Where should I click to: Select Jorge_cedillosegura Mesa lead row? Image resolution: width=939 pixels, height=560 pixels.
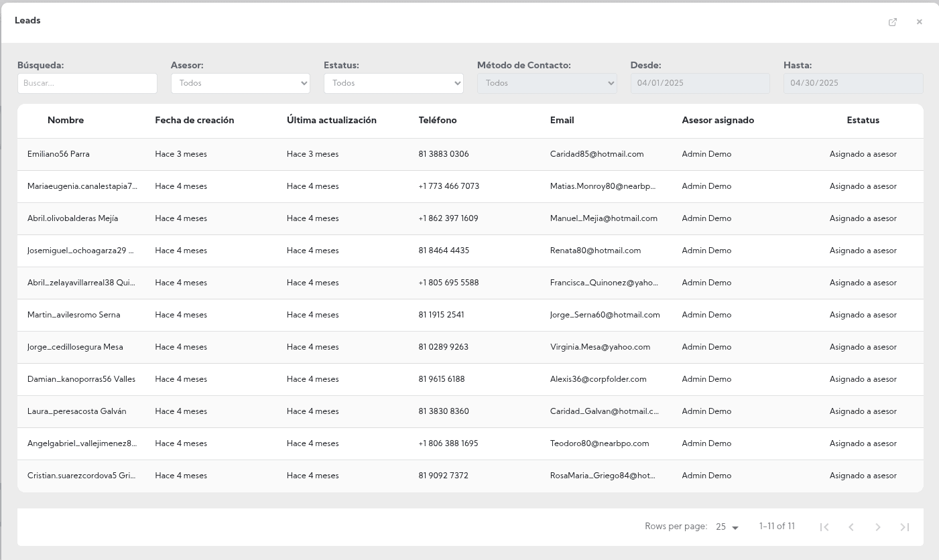pyautogui.click(x=75, y=347)
